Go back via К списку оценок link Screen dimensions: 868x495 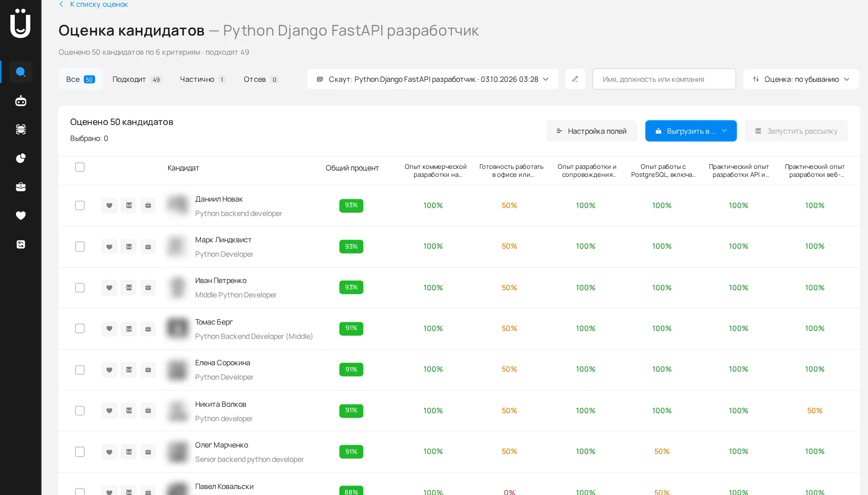click(x=93, y=4)
